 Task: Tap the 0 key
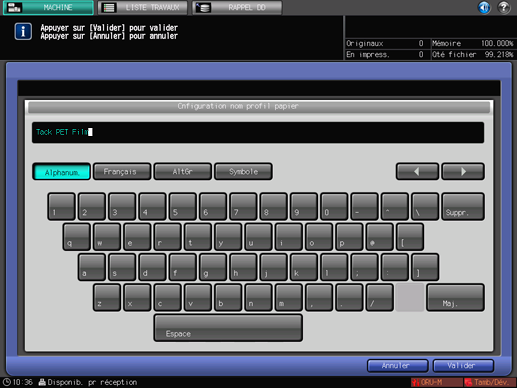(x=334, y=206)
